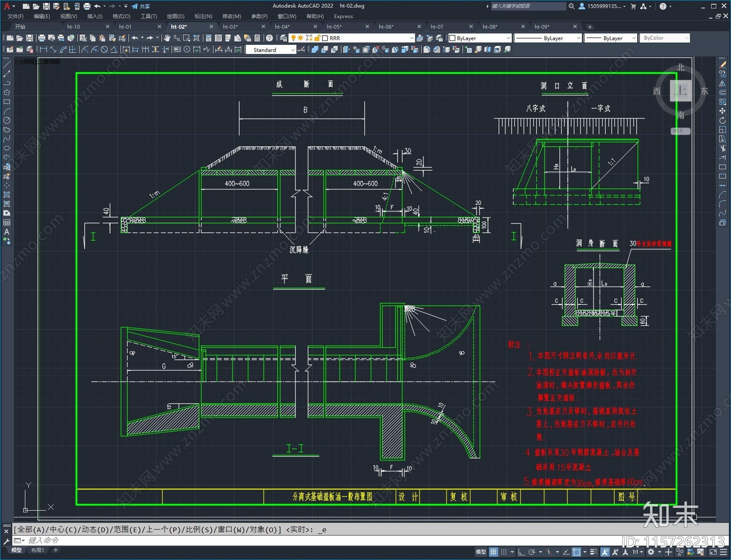731x560 pixels.
Task: Open the Workspace switching gear icon
Action: (651, 552)
